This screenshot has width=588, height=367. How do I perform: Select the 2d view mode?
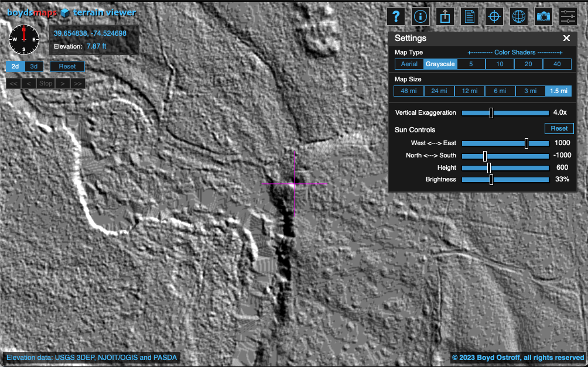coord(15,66)
